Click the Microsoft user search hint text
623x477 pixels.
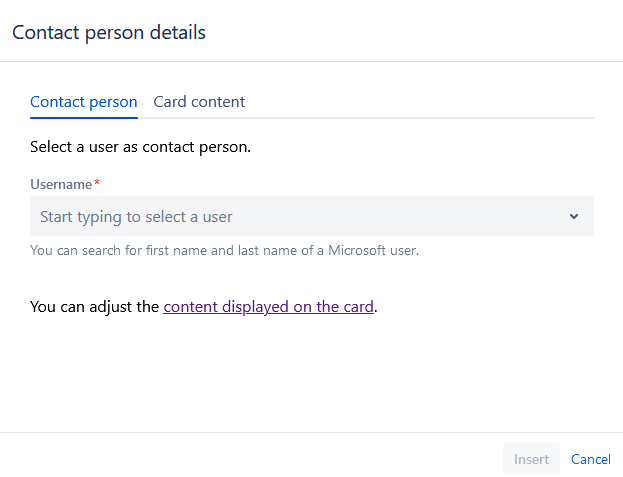pos(224,250)
